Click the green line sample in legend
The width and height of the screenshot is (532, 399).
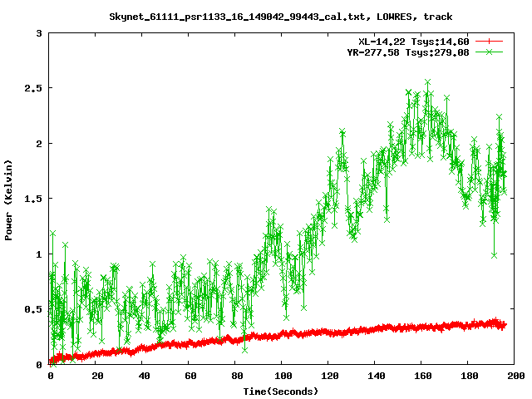[490, 52]
